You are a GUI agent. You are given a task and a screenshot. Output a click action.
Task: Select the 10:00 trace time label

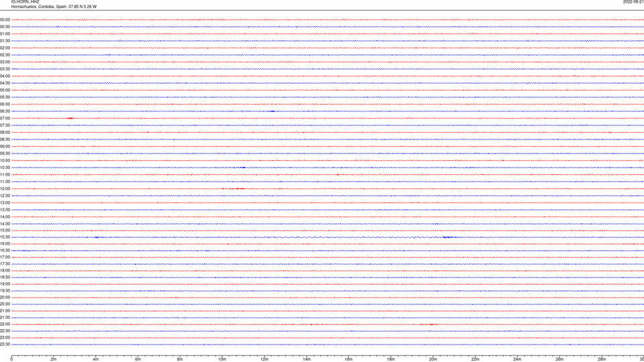(x=5, y=160)
